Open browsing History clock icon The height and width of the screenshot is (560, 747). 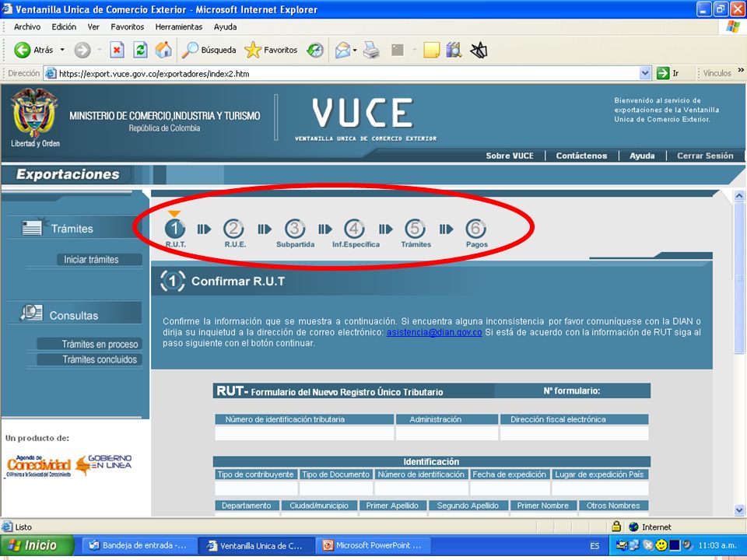(315, 50)
